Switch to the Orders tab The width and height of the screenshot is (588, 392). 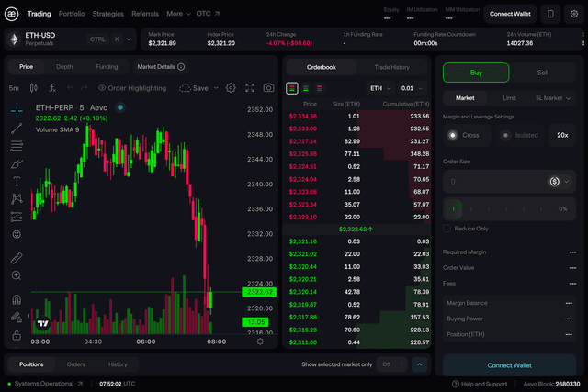click(75, 364)
